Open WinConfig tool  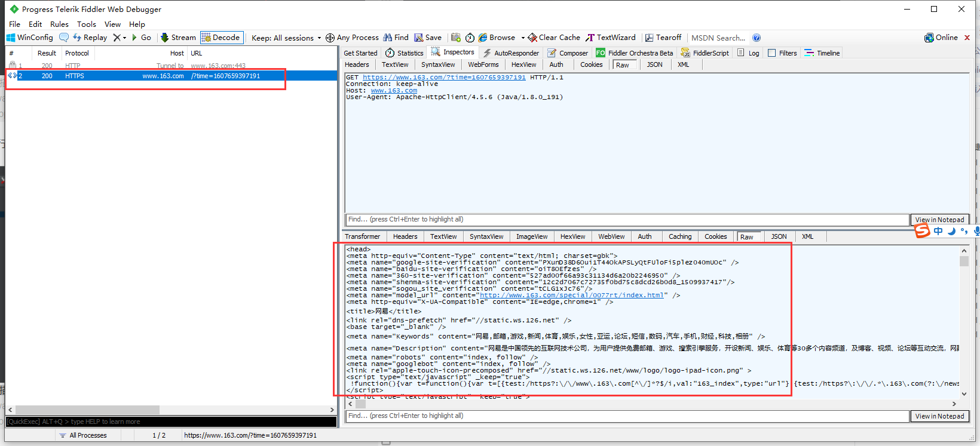click(29, 38)
